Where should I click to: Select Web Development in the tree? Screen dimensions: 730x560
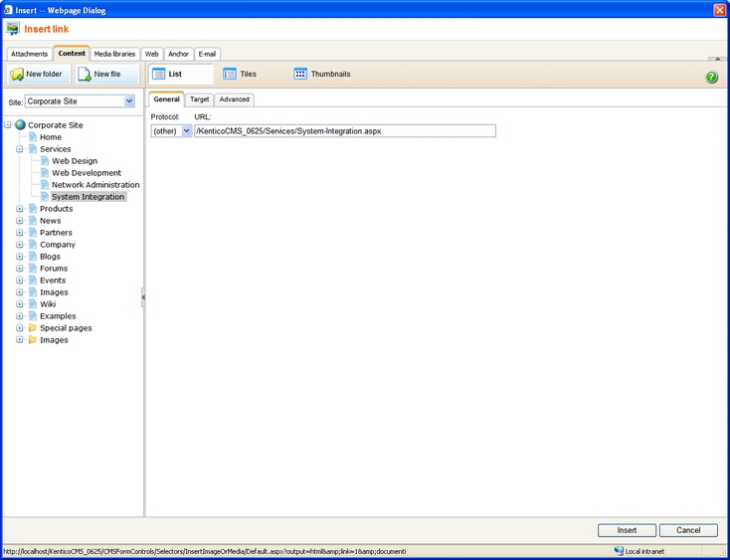point(87,173)
